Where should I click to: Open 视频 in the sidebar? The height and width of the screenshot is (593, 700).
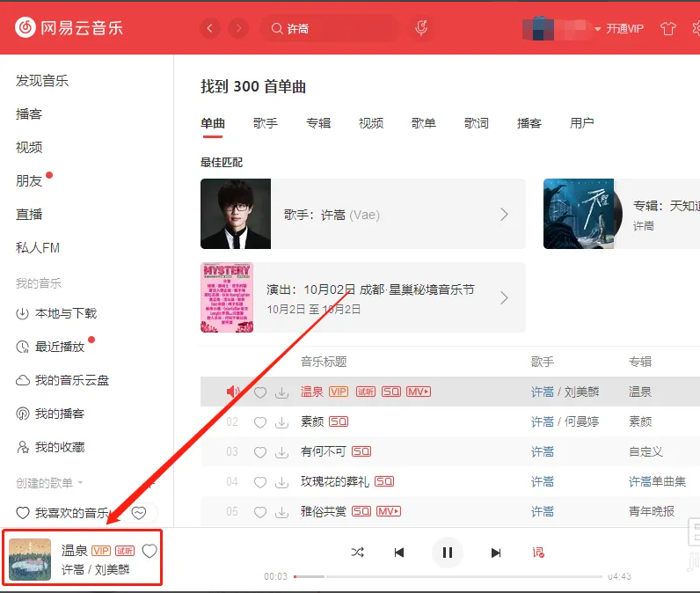coord(29,147)
